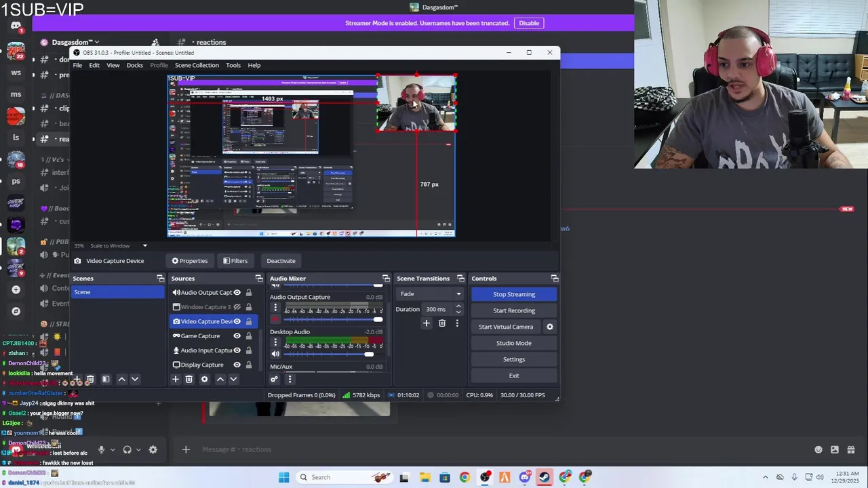Toggle Game Capture source visibility eye
This screenshot has height=488, width=868.
[237, 336]
